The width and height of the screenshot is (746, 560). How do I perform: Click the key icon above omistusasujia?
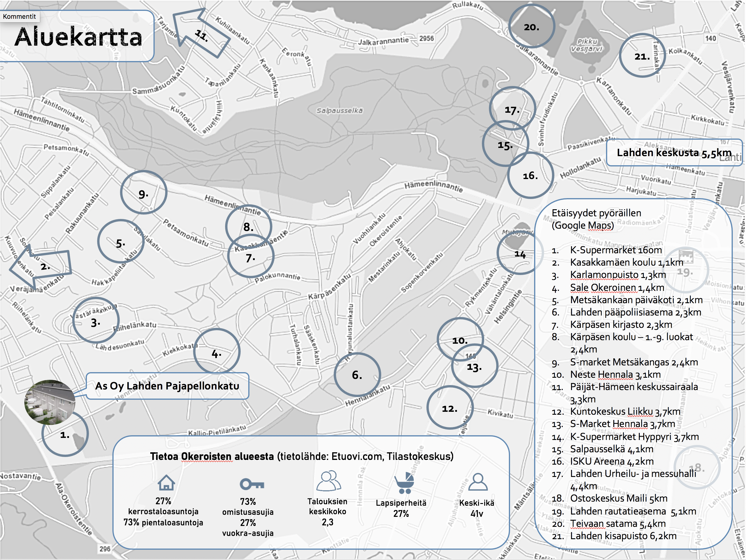[252, 484]
